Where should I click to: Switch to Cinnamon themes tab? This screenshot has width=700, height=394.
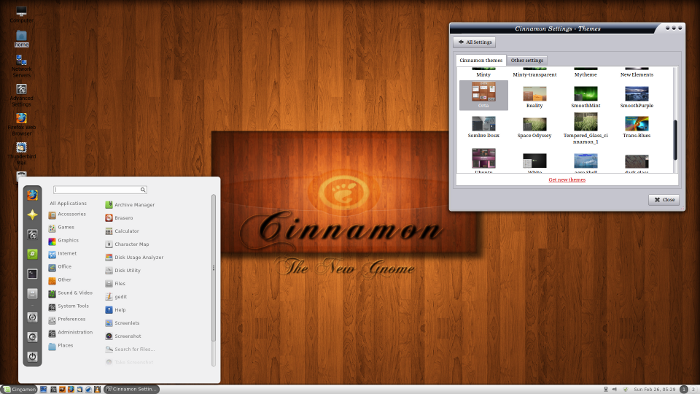(481, 60)
